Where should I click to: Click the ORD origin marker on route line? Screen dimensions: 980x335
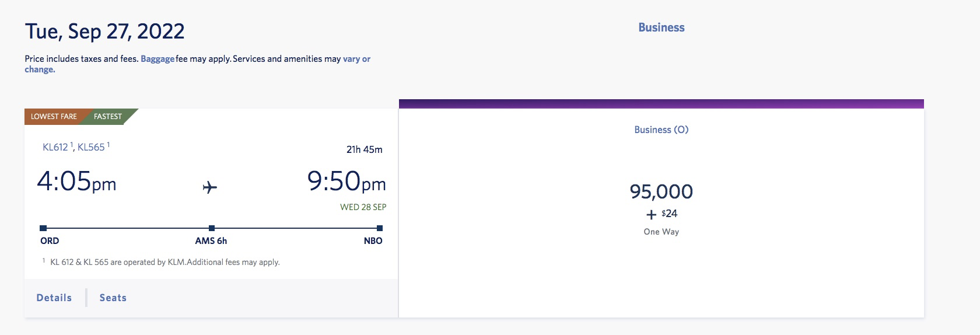[x=43, y=228]
